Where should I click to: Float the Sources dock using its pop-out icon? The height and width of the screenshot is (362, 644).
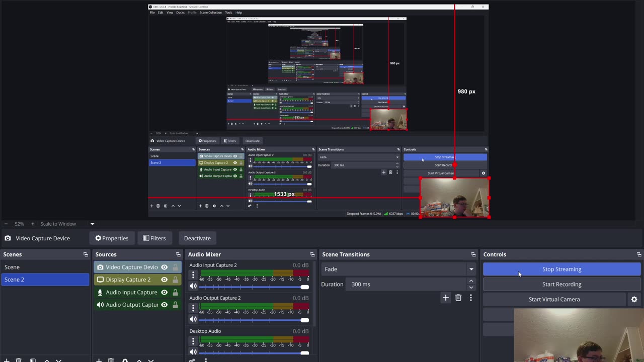coord(178,254)
